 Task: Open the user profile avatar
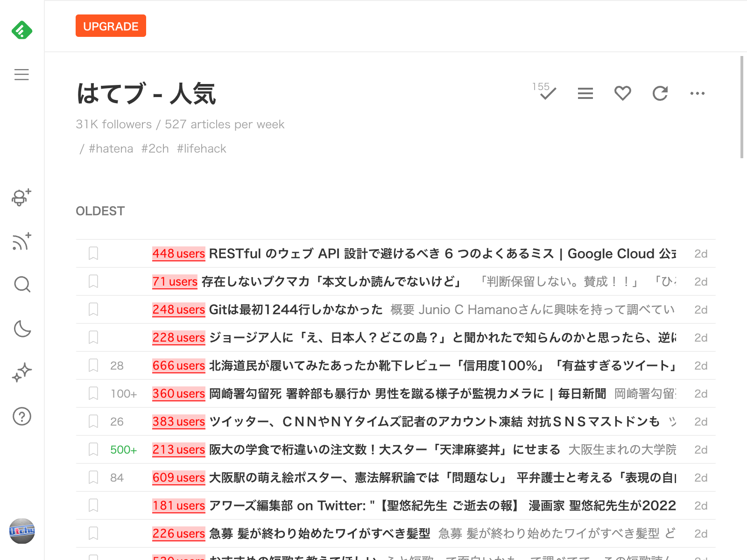pyautogui.click(x=22, y=531)
